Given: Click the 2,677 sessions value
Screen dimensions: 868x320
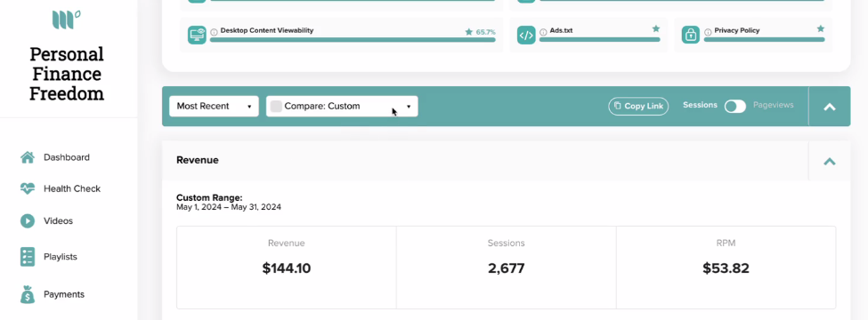Looking at the screenshot, I should (x=506, y=268).
